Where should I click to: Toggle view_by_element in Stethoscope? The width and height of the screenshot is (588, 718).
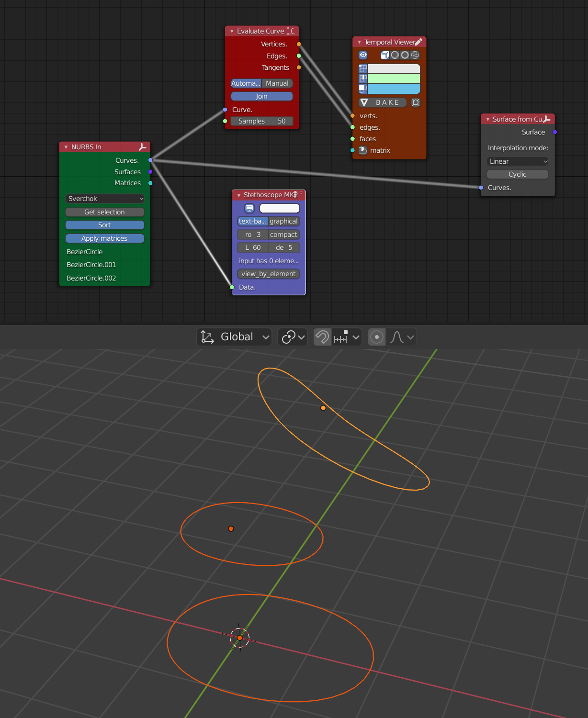point(269,274)
